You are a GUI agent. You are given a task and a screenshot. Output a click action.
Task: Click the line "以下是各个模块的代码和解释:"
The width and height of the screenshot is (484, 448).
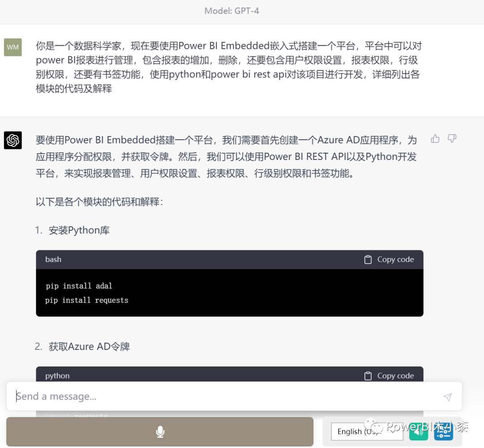[x=99, y=202]
